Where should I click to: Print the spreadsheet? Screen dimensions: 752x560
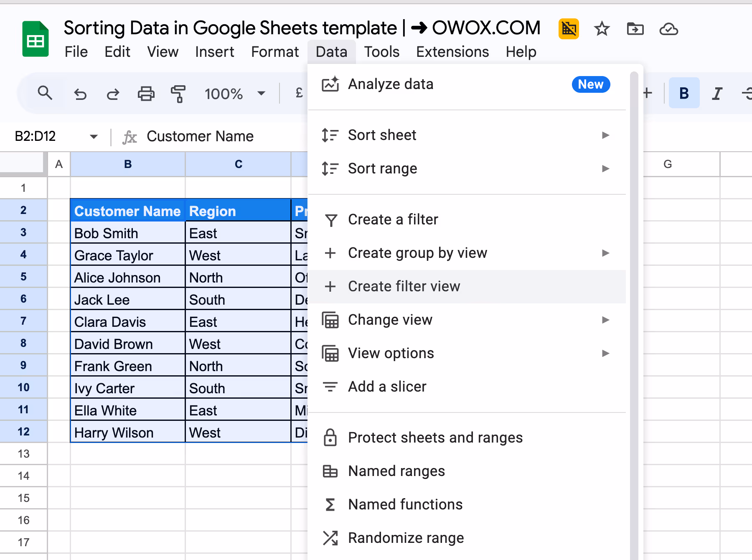click(x=145, y=93)
